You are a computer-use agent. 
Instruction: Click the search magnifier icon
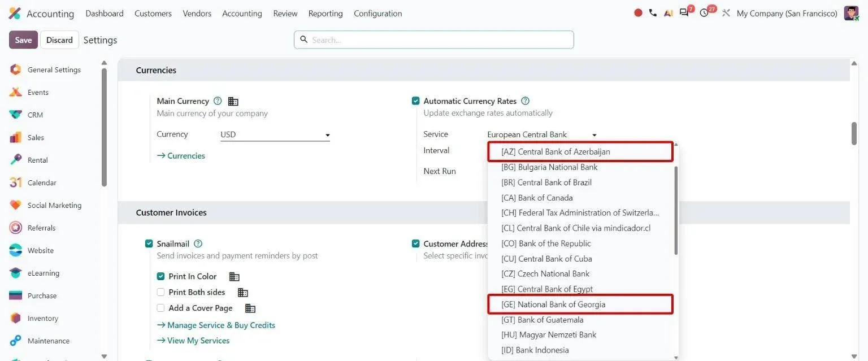303,40
